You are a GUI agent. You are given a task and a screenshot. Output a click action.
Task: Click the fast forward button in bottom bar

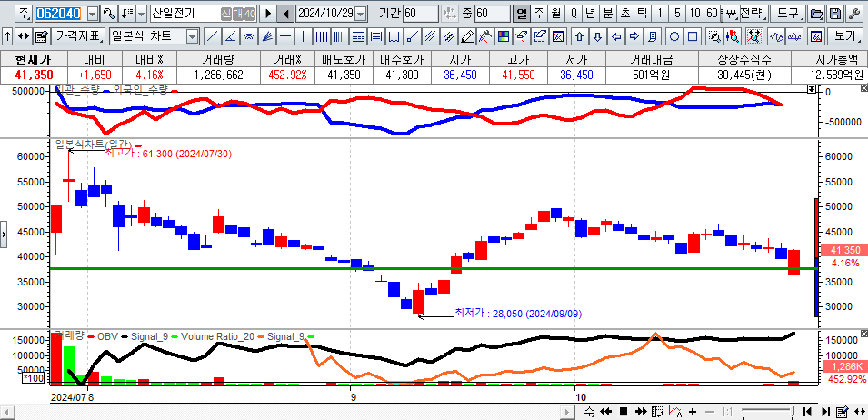click(x=641, y=412)
